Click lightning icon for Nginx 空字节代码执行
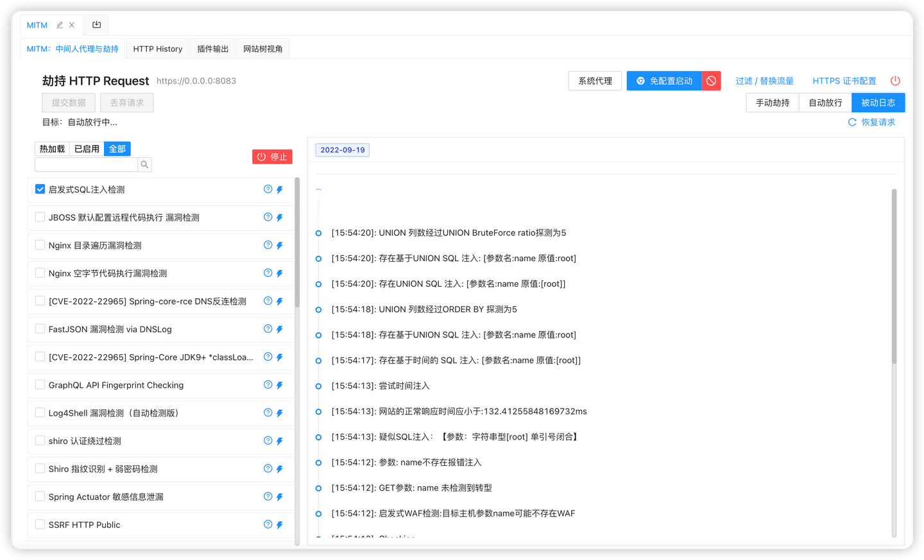 coord(280,273)
